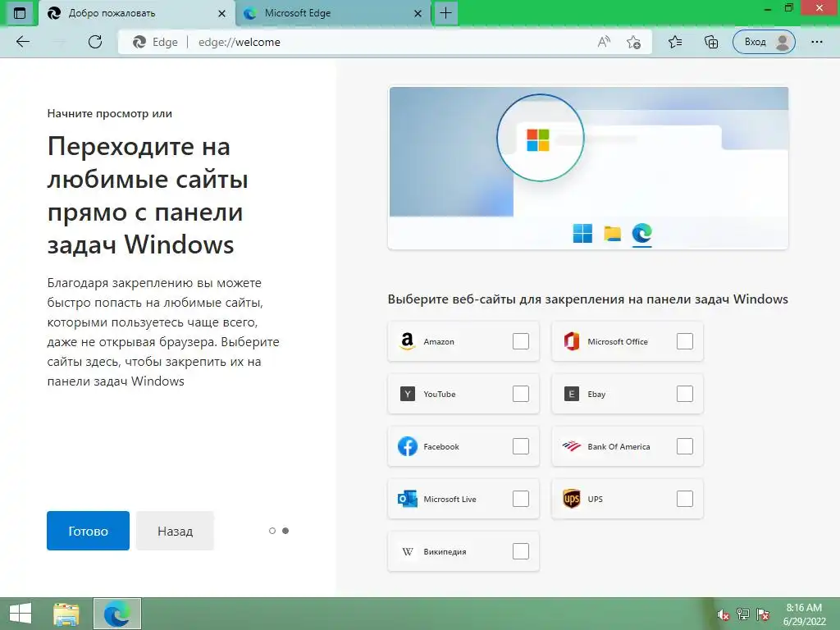Click the Wikipedia W icon
The height and width of the screenshot is (630, 840).
[408, 552]
